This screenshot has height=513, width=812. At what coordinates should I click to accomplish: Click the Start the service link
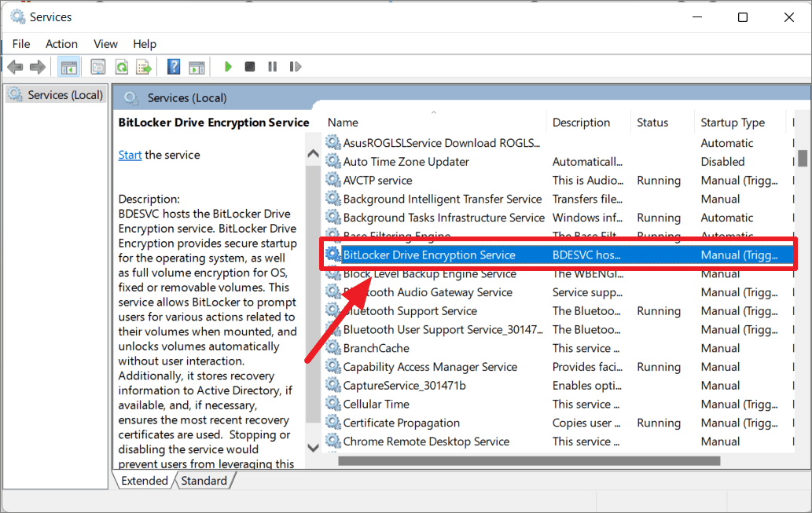[x=130, y=155]
